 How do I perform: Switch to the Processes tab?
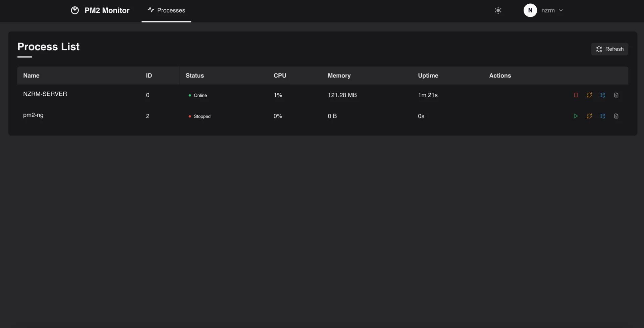[166, 10]
